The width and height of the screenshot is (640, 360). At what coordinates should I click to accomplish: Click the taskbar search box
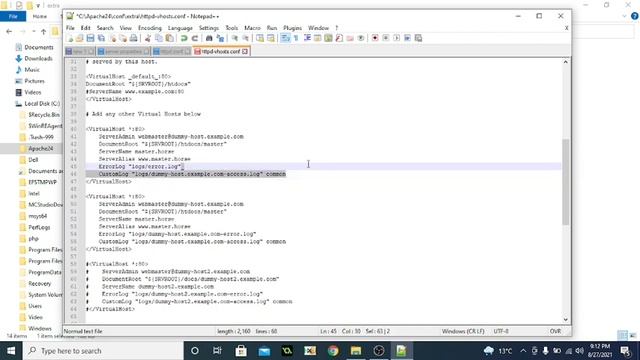pos(103,351)
